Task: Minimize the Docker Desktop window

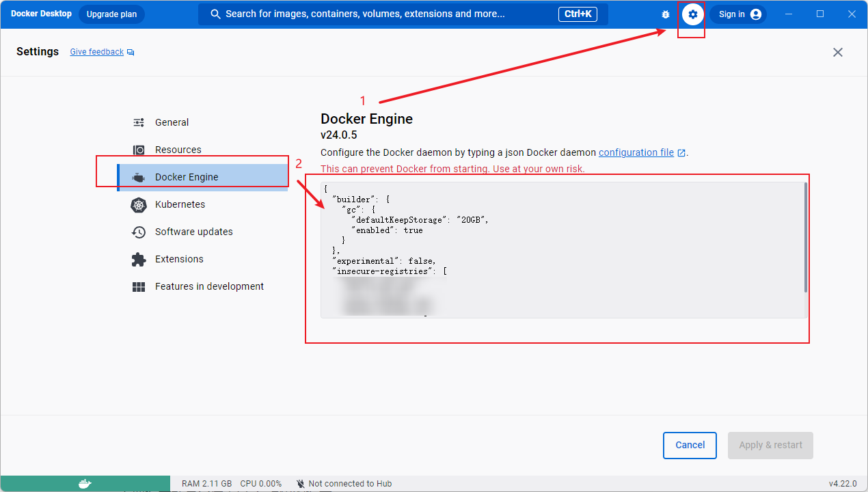Action: 789,14
